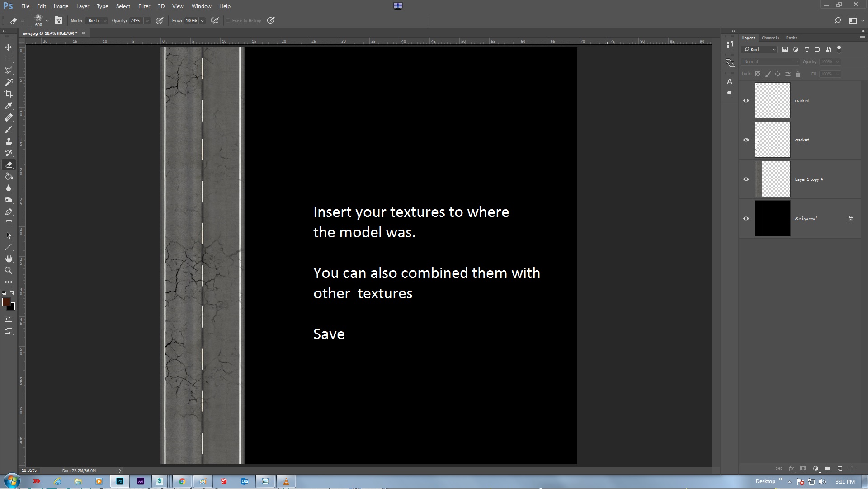Toggle visibility of top cracked layer
Viewport: 868px width, 489px height.
746,100
